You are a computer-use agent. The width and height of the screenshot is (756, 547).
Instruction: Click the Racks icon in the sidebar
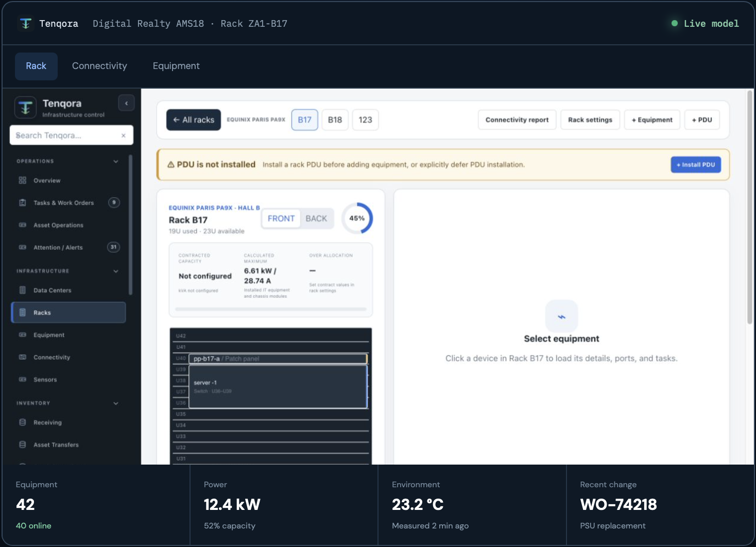pos(23,313)
